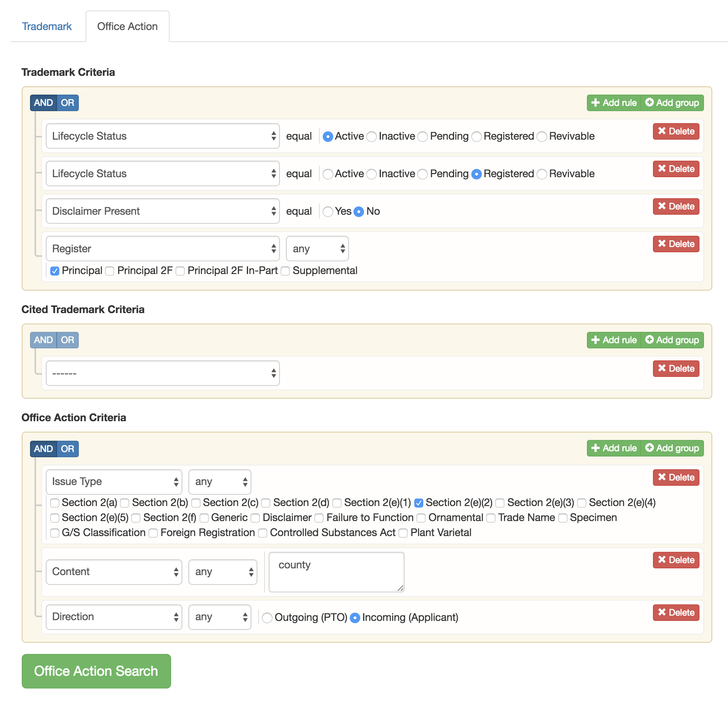
Task: Check the Section 2(d) issue type
Action: (x=266, y=503)
